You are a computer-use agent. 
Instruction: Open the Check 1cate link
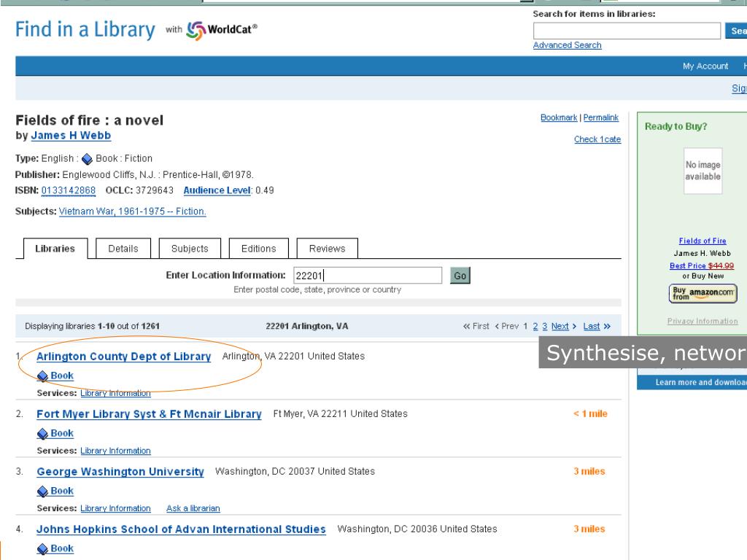[597, 139]
